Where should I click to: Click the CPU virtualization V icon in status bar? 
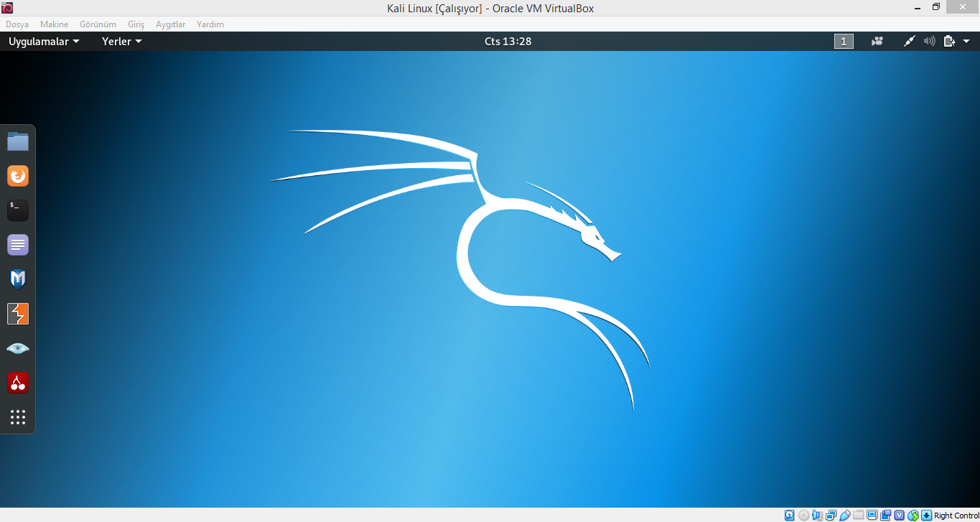click(900, 516)
